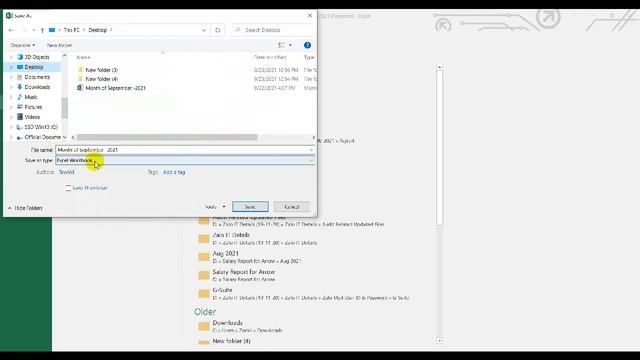640x360 pixels.
Task: Select Month of September -2021 file
Action: (x=115, y=88)
